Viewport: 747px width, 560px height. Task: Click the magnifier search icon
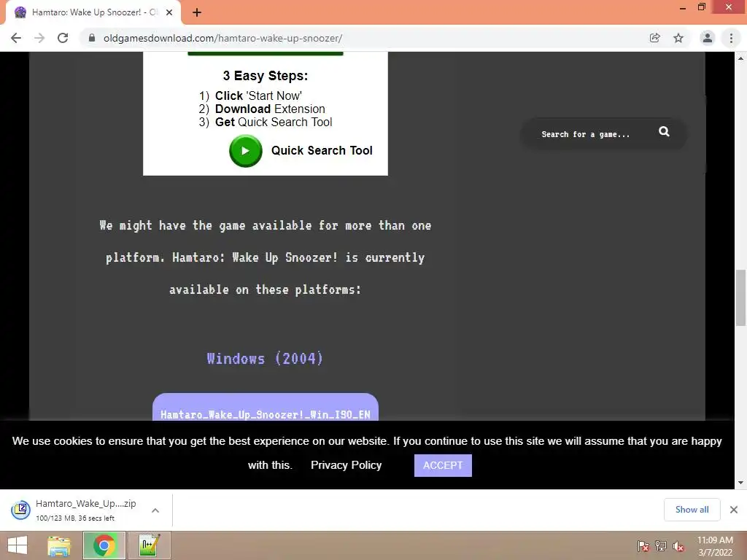664,131
